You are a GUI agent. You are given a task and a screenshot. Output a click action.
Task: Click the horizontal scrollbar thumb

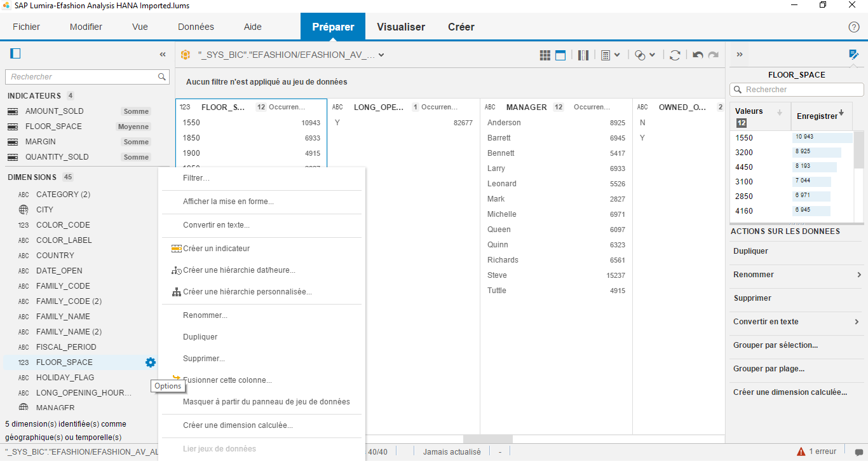point(487,439)
